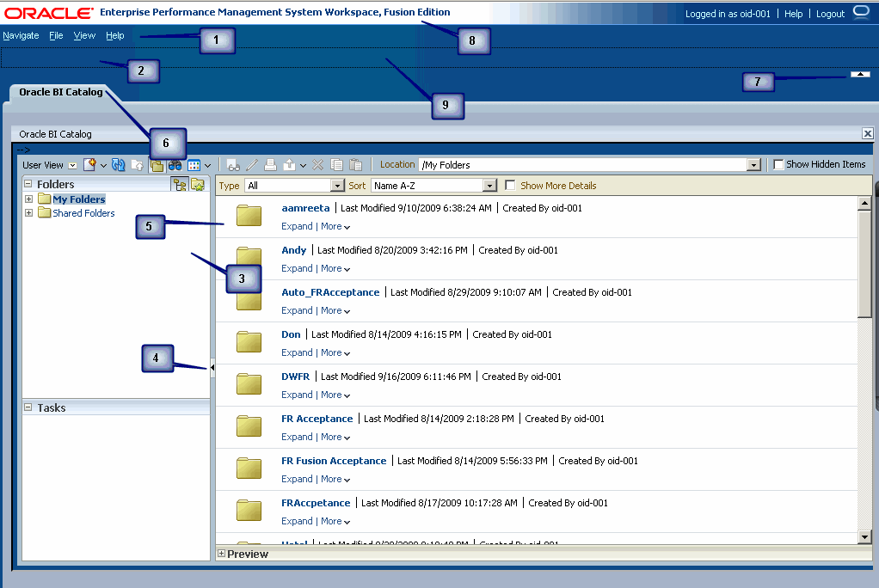
Task: Click the Help link beside Logout
Action: click(793, 14)
